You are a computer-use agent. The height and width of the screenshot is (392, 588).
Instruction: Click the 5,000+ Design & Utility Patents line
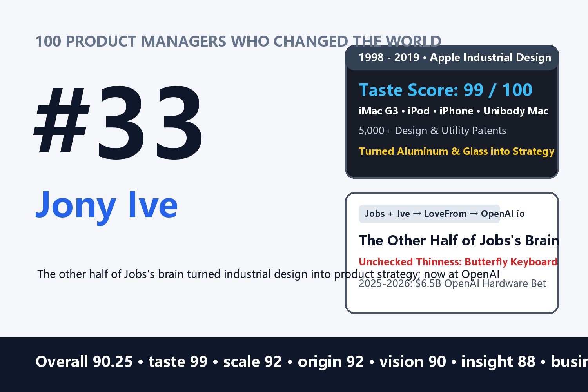pos(432,131)
